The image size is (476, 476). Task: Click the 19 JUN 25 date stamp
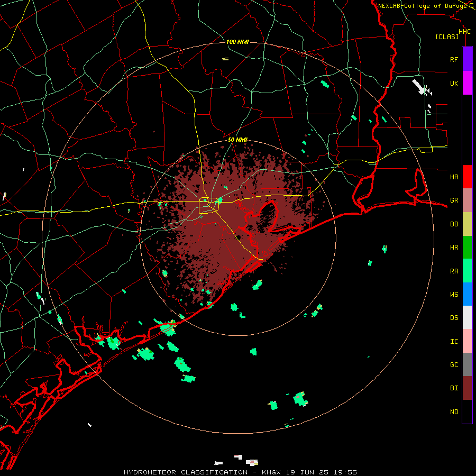tap(307, 472)
